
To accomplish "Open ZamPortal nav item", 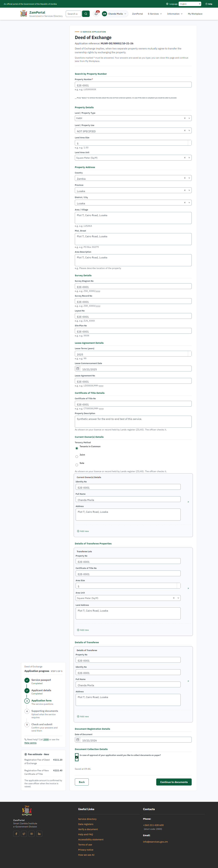I will click(x=137, y=14).
